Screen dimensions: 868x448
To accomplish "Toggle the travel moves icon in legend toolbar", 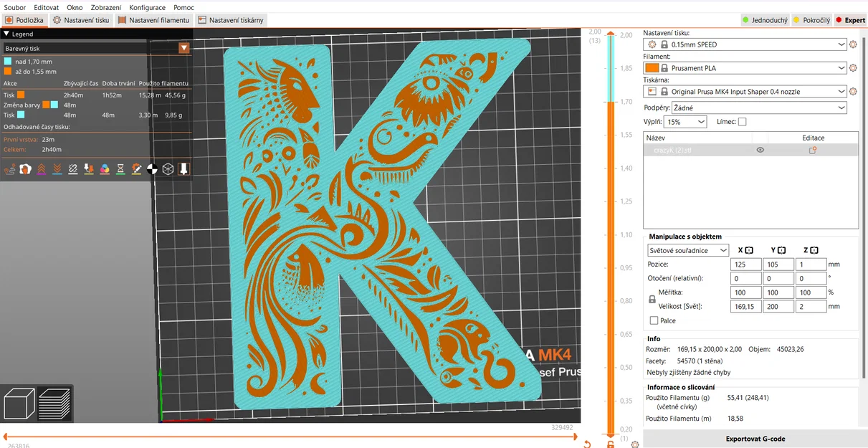I will (11, 169).
